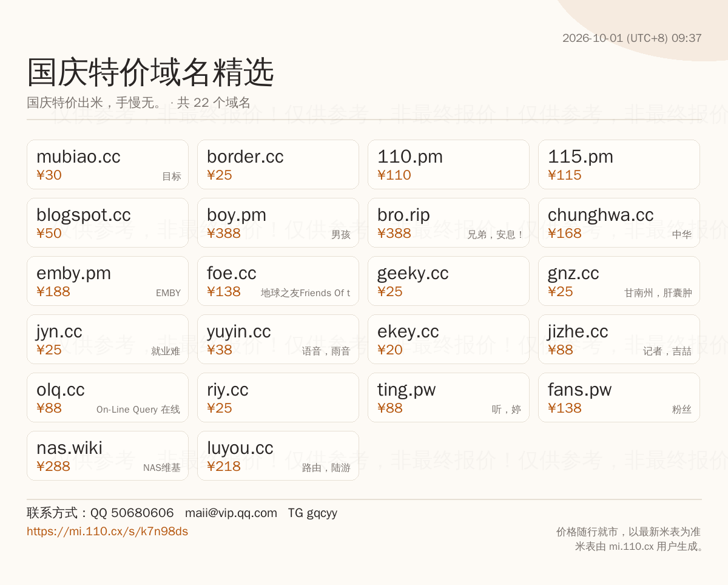This screenshot has height=585, width=728.
Task: Click the 2026-10-01 (UTC+8) 09:37 timestamp
Action: (632, 38)
